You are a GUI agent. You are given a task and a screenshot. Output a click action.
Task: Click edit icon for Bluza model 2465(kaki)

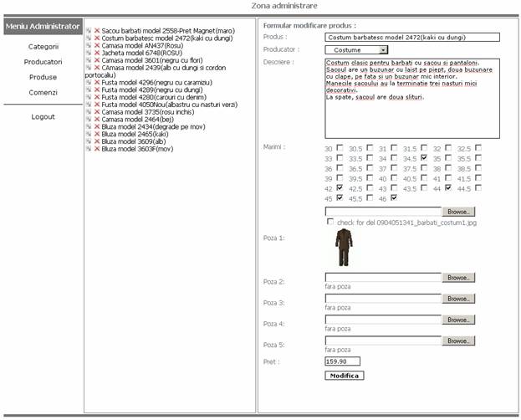click(x=89, y=134)
